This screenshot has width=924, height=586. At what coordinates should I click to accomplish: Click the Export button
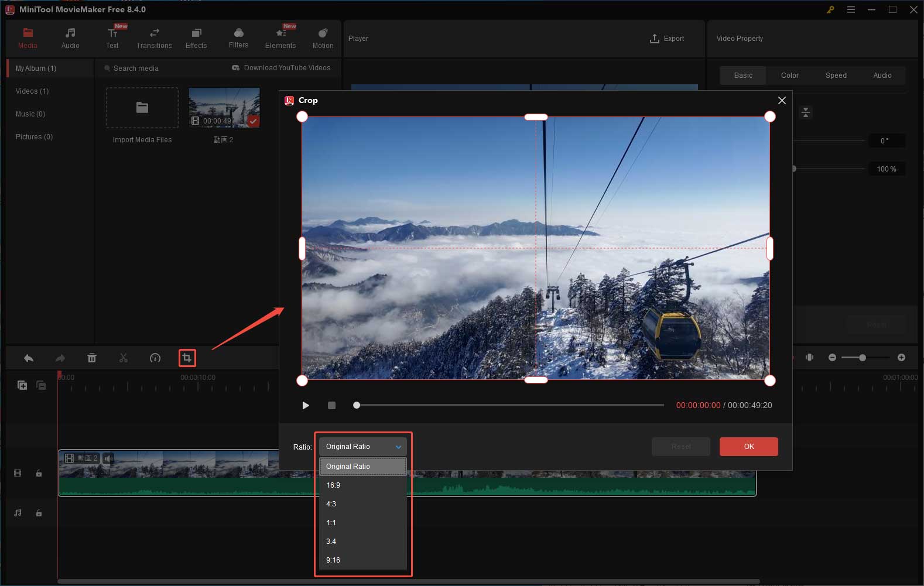tap(667, 39)
